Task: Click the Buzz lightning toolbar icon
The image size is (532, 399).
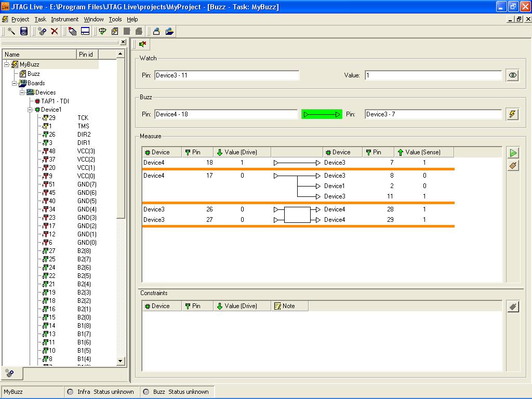Action: (115, 31)
